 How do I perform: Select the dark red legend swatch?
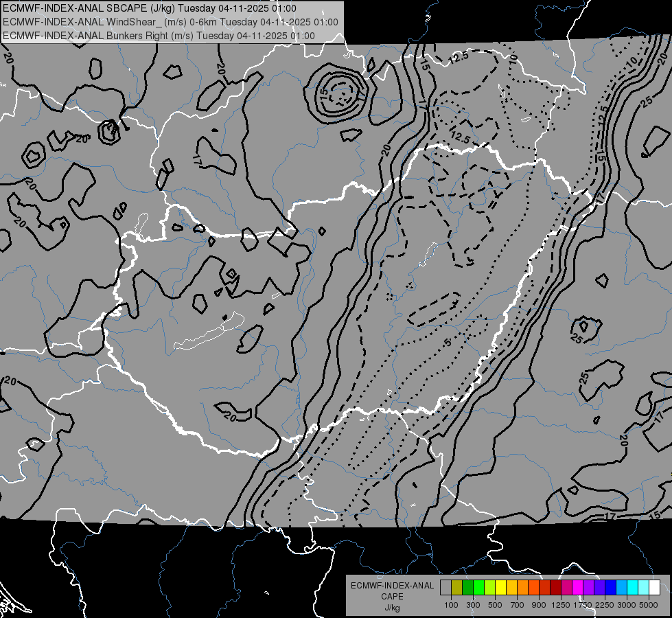coord(555,587)
